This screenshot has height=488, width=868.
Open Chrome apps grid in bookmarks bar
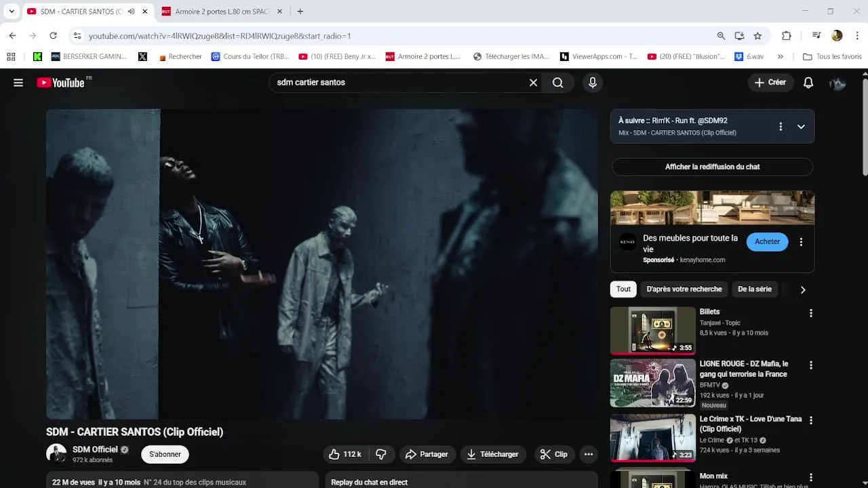11,56
